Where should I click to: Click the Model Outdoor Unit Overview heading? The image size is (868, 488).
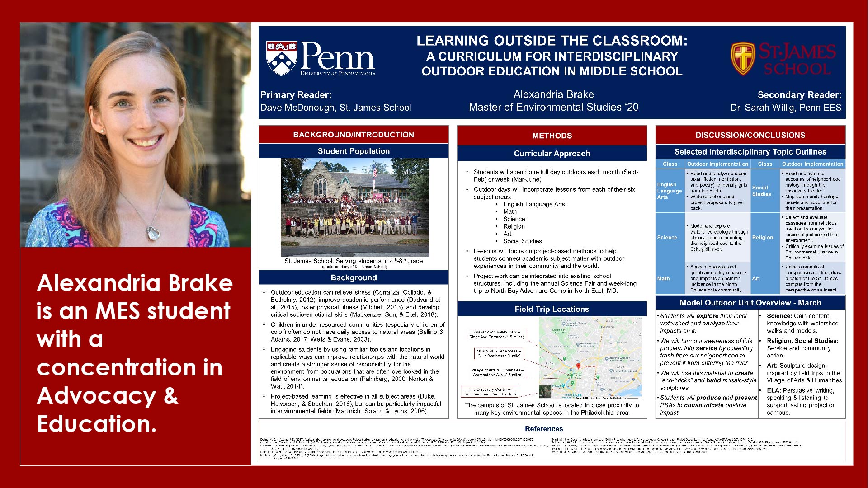[750, 303]
